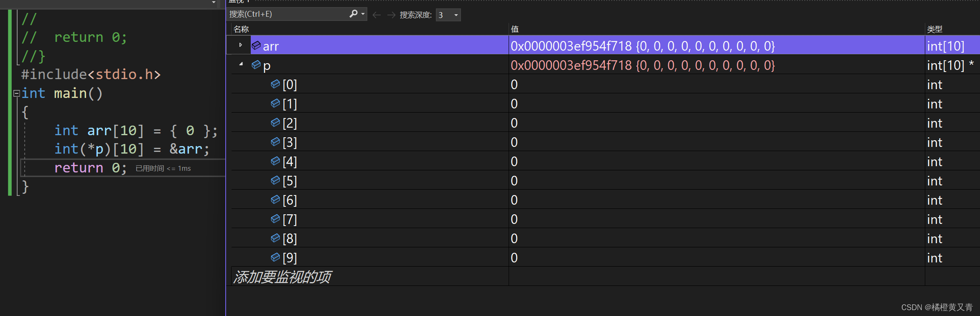Click the cube icon for element [3]
Image resolution: width=980 pixels, height=316 pixels.
[x=275, y=141]
